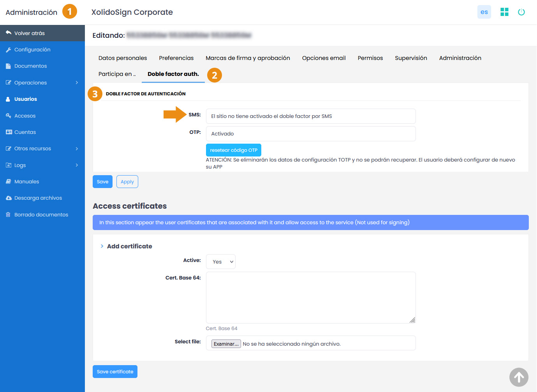Click the scroll-to-top arrow button
The image size is (537, 392).
point(519,377)
